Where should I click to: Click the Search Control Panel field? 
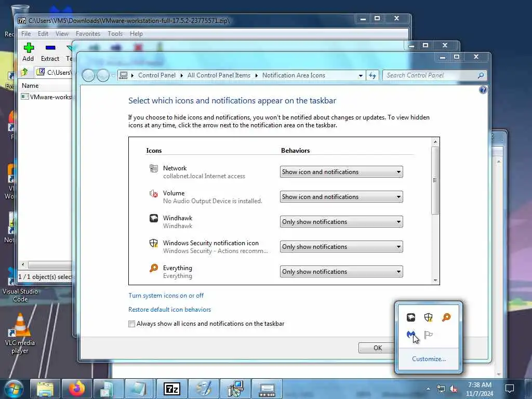click(x=434, y=75)
